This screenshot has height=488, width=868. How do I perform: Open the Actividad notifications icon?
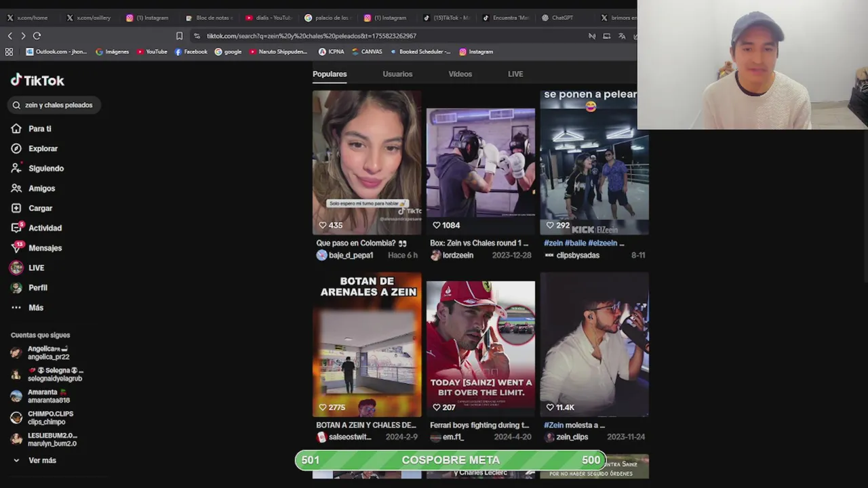coord(16,228)
